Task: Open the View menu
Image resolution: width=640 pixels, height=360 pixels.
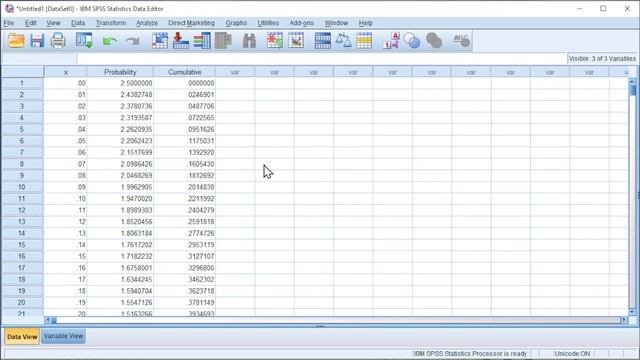Action: click(53, 23)
